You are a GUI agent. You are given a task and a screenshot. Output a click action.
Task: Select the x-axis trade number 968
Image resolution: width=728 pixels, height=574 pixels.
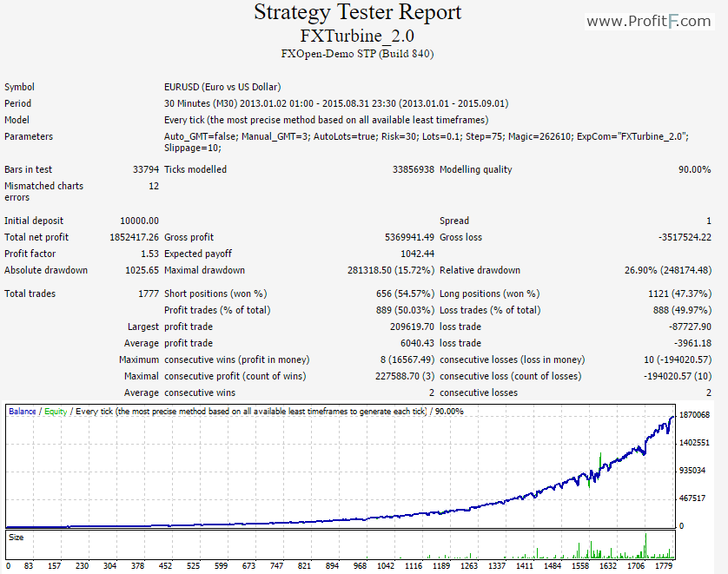360,565
